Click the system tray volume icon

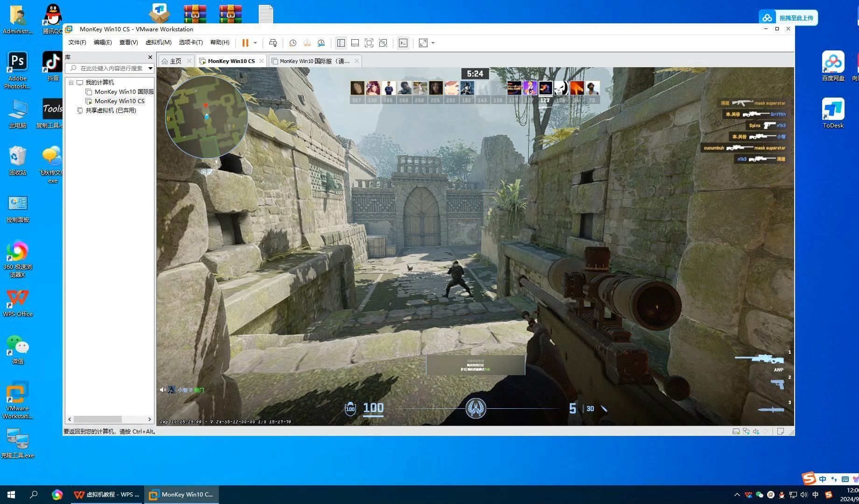tap(803, 495)
